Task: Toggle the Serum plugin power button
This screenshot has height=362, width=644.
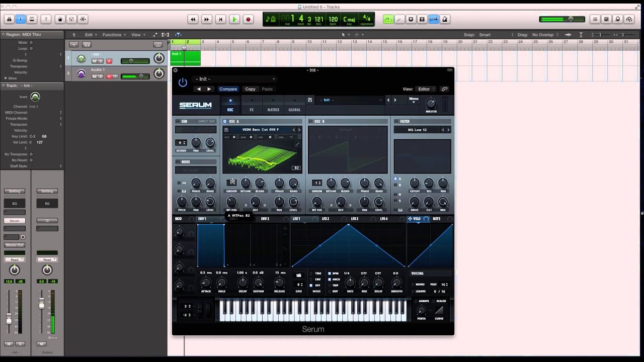Action: click(x=183, y=82)
